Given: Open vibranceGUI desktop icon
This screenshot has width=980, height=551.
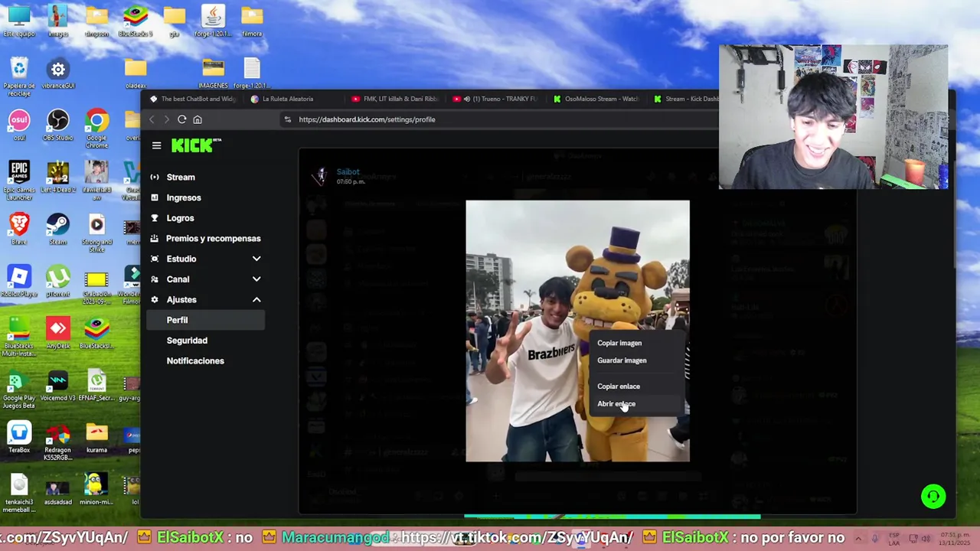Looking at the screenshot, I should 58,73.
